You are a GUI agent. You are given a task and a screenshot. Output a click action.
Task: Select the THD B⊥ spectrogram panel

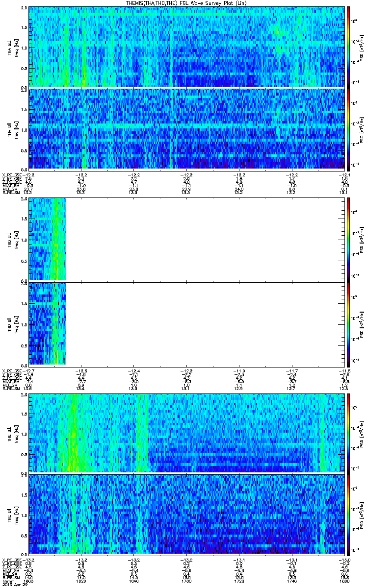pyautogui.click(x=186, y=239)
